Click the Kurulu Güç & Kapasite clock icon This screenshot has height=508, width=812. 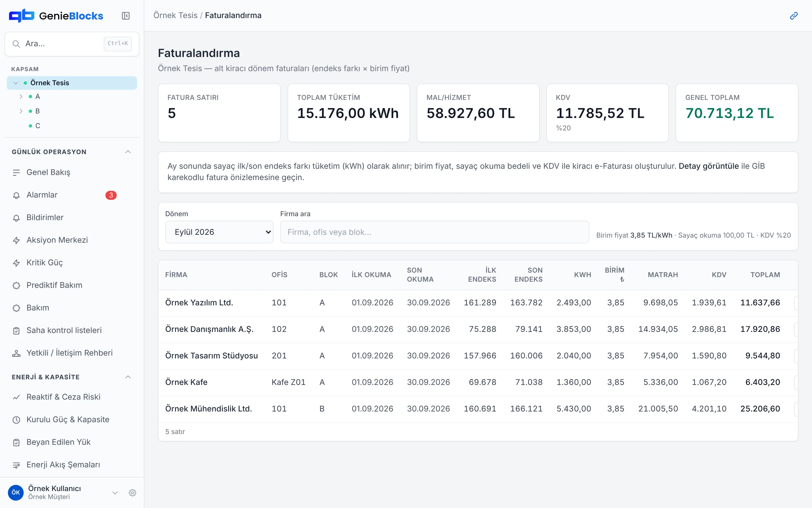coord(16,420)
